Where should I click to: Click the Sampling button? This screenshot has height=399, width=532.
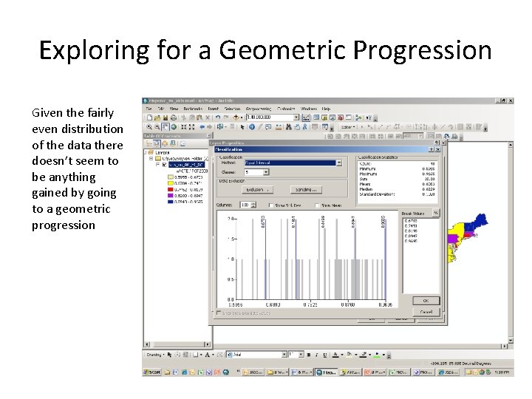(306, 190)
